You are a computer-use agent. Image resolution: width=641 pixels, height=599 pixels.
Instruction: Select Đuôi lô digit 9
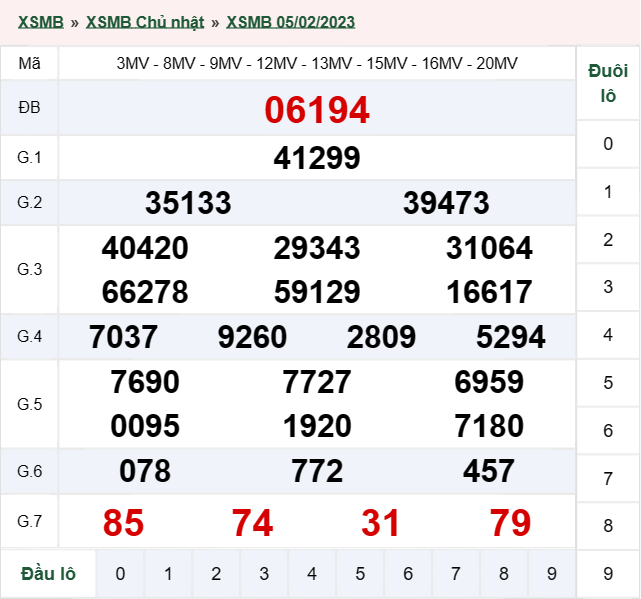point(608,574)
